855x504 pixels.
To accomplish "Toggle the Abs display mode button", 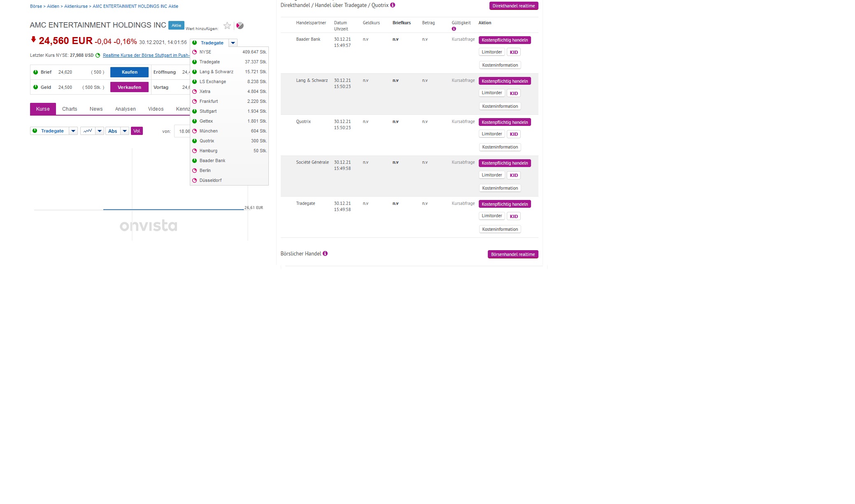I will (113, 130).
